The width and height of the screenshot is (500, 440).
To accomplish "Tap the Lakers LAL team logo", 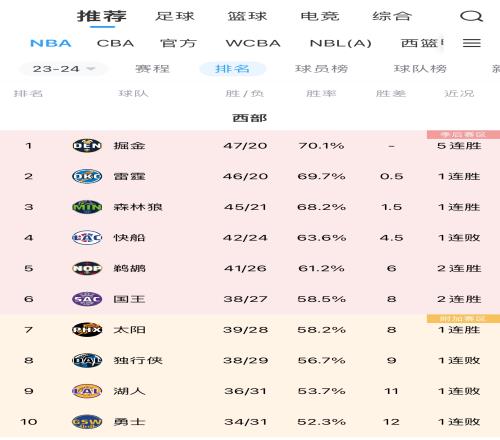I will click(x=87, y=391).
